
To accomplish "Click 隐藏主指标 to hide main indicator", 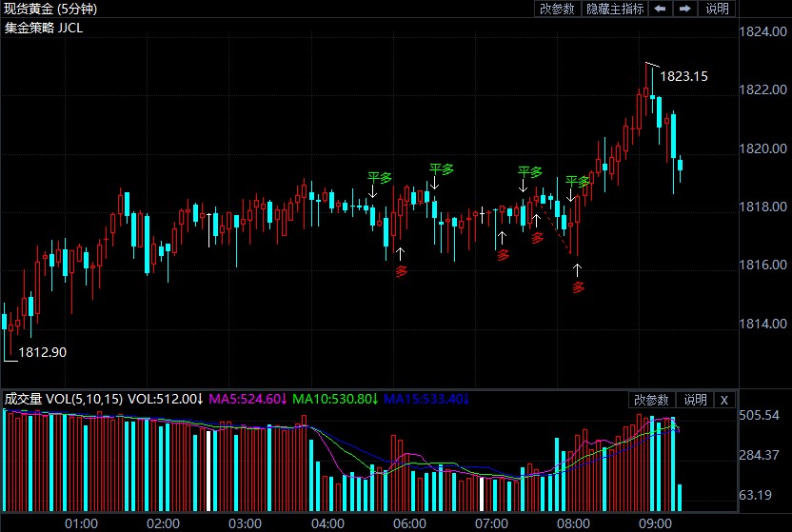I will 615,9.
